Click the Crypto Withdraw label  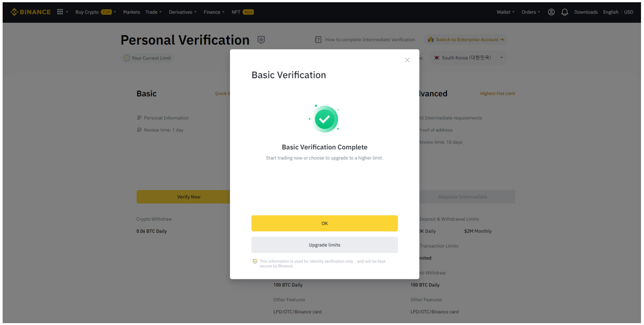tap(154, 219)
